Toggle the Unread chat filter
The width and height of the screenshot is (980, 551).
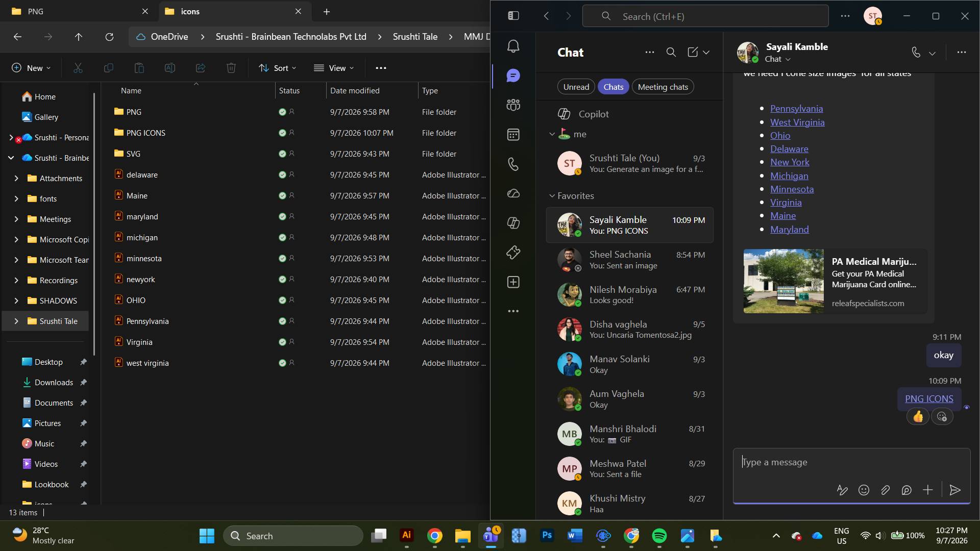click(x=576, y=87)
